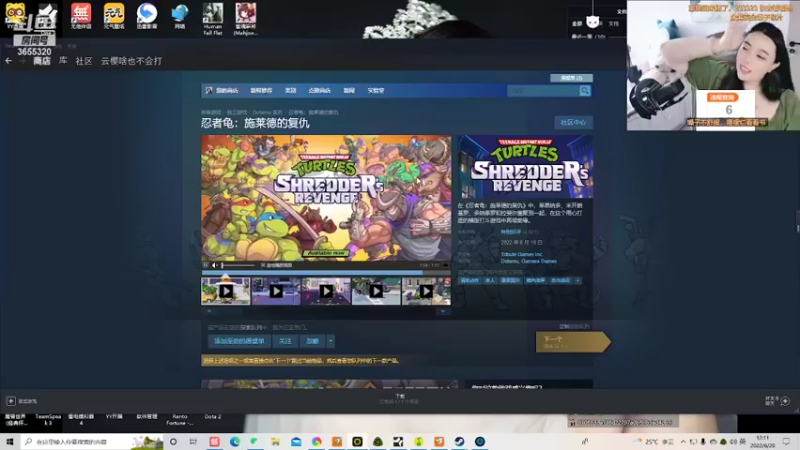800x450 pixels.
Task: Open the 社区中心 community hub
Action: (573, 122)
